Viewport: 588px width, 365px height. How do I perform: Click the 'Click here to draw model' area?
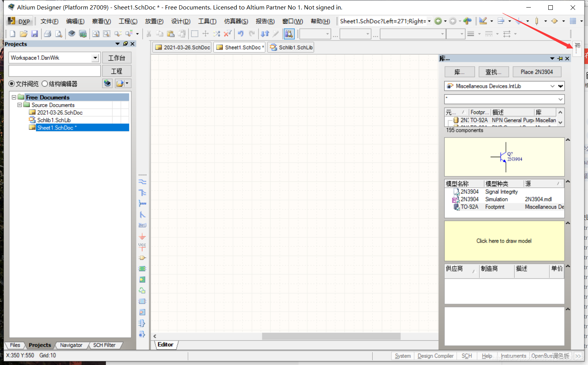click(x=504, y=241)
